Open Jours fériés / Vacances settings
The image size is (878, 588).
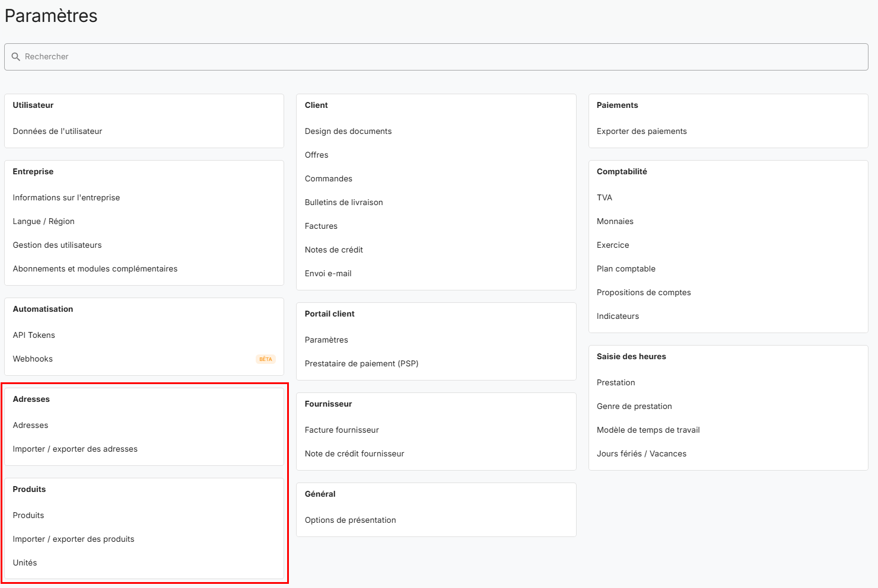(x=642, y=454)
